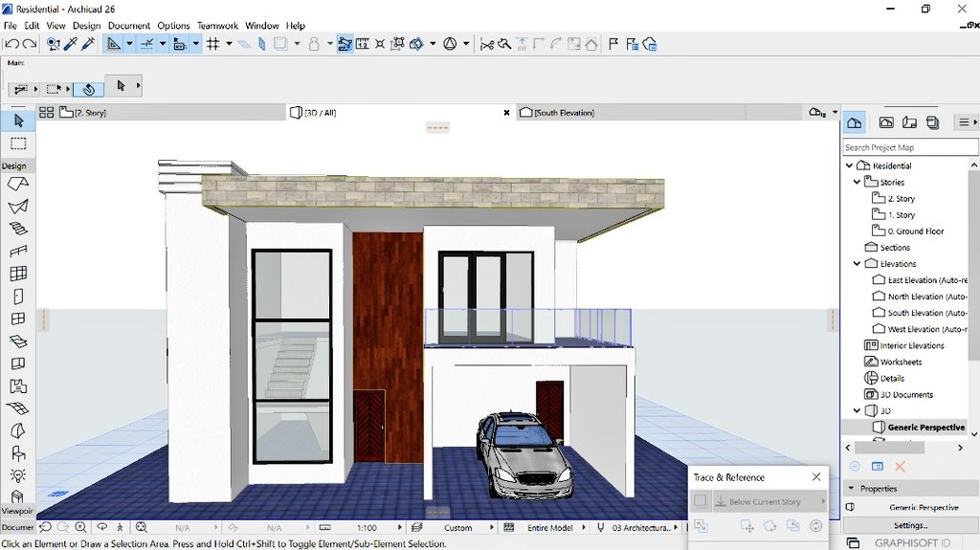Select the Lamp tool

point(18,475)
